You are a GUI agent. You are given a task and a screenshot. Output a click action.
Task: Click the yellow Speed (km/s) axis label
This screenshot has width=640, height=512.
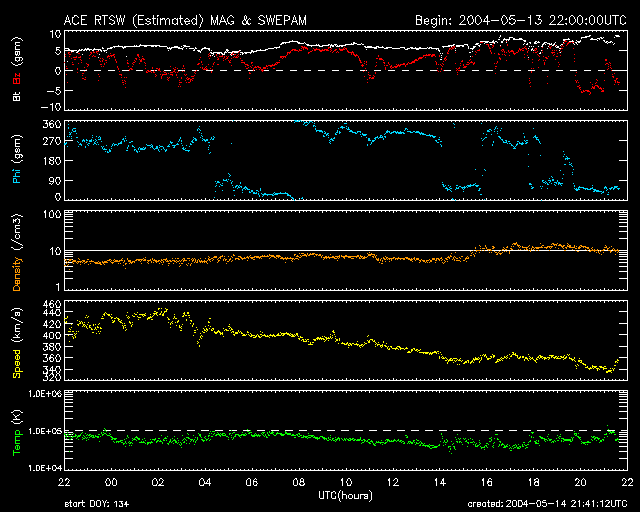pyautogui.click(x=17, y=343)
